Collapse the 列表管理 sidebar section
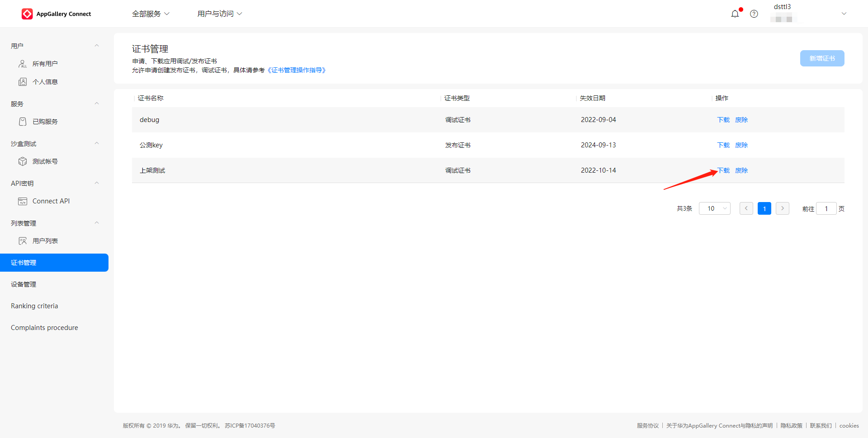 tap(97, 223)
